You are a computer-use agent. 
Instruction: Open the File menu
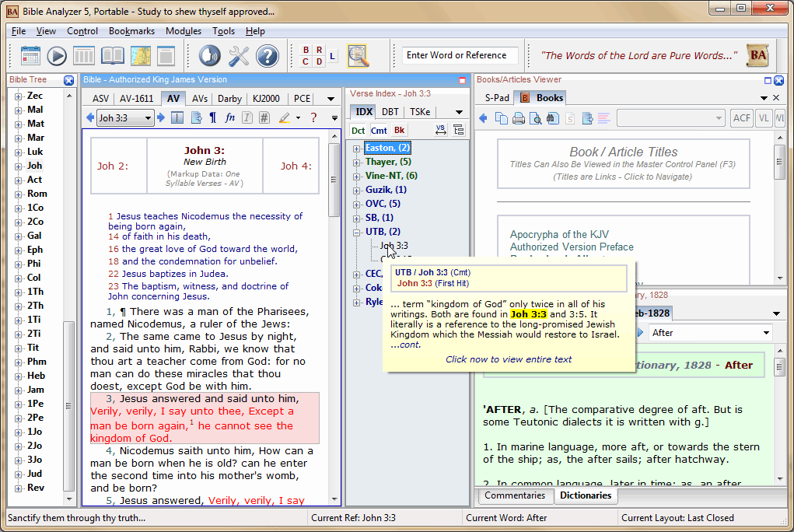[x=19, y=31]
